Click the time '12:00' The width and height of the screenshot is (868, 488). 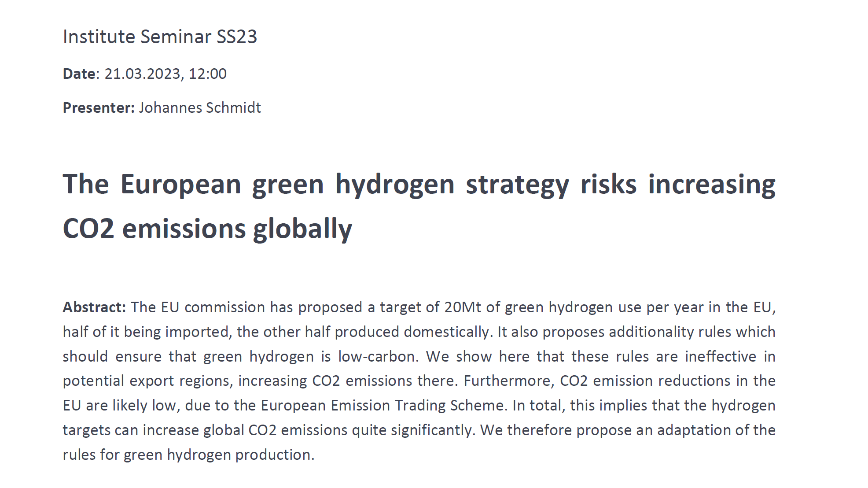pos(207,74)
